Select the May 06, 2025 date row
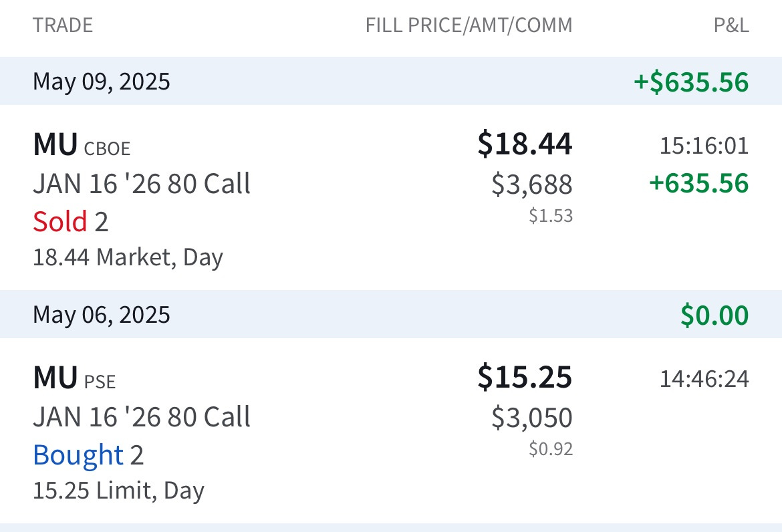This screenshot has width=782, height=532. click(391, 315)
